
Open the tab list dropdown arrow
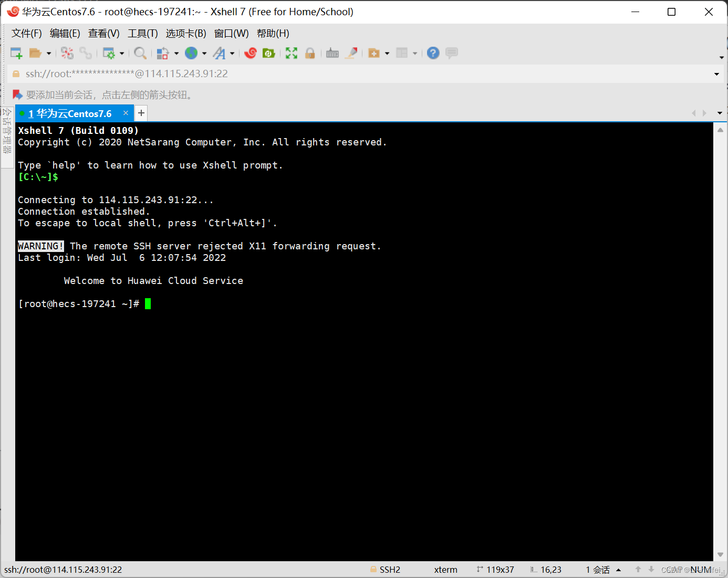(x=720, y=113)
